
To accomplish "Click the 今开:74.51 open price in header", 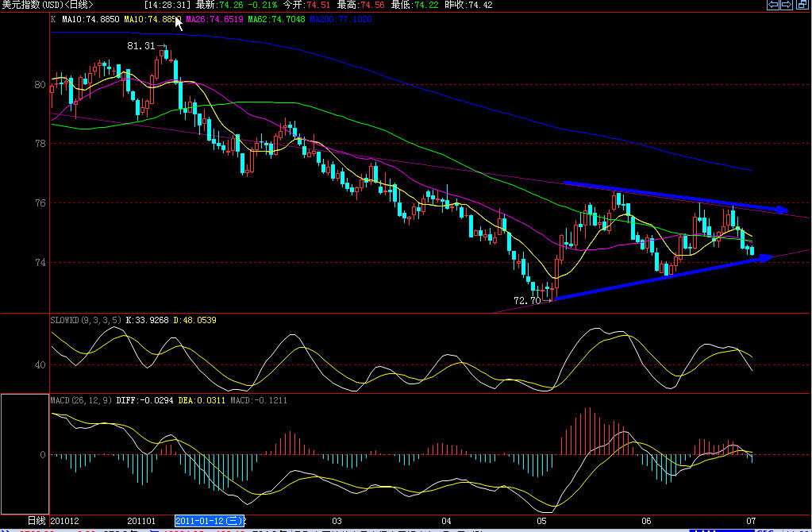I will pyautogui.click(x=308, y=5).
